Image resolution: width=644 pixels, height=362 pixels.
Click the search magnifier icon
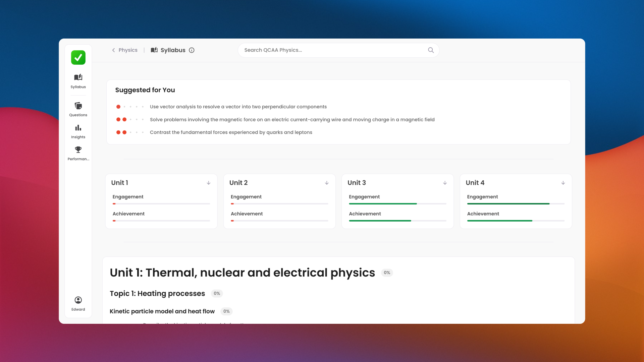(x=431, y=50)
